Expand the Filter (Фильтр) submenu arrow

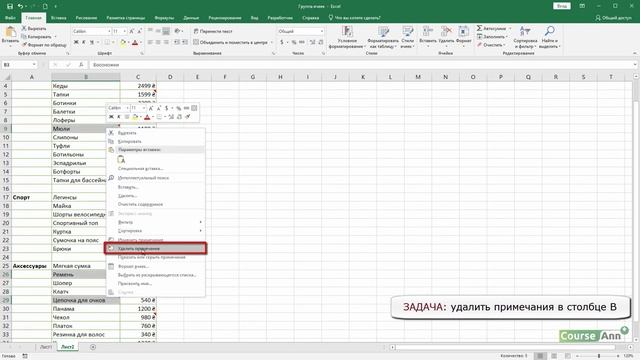tap(200, 222)
